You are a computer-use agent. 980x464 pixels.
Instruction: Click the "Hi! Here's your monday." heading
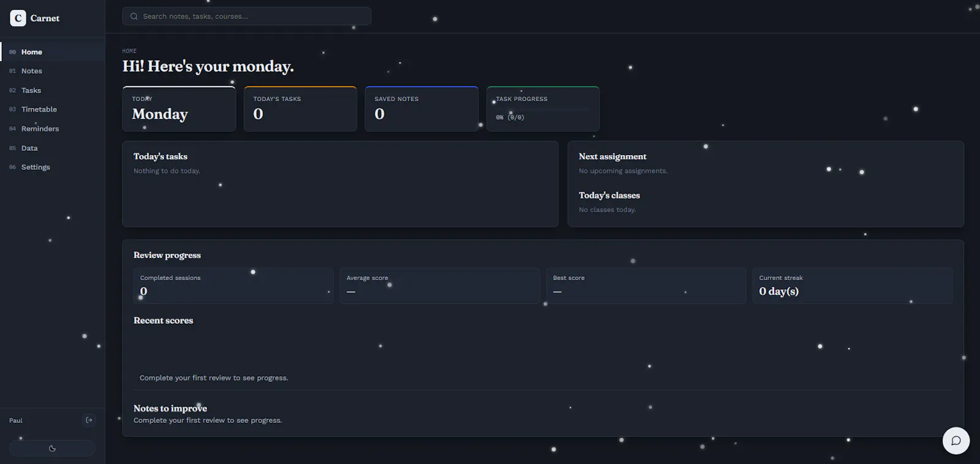[x=208, y=66]
